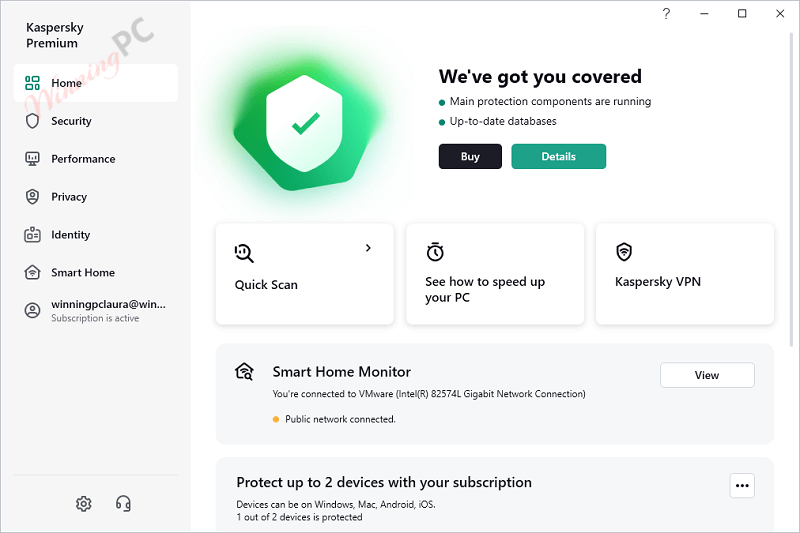Open the three-dots menu for devices

coord(742,486)
